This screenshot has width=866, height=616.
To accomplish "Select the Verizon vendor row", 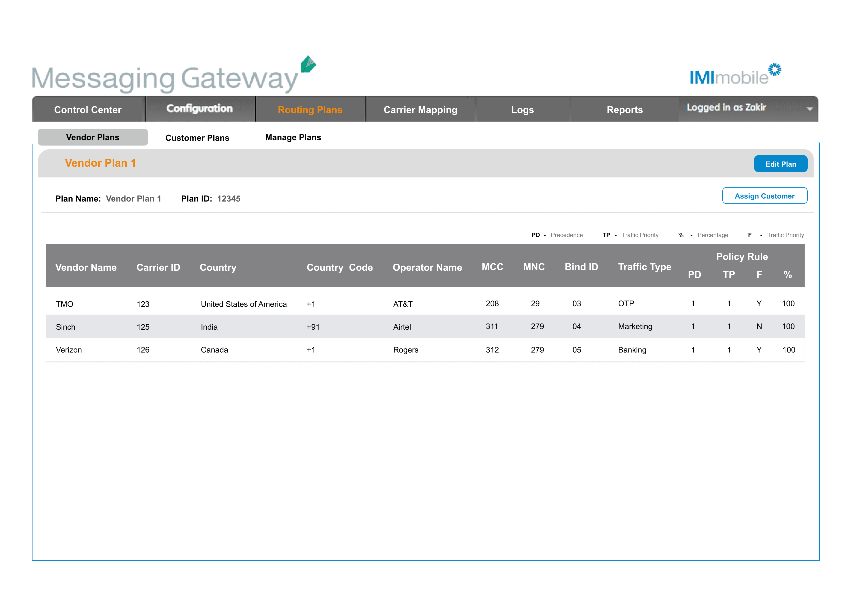I will [x=425, y=350].
